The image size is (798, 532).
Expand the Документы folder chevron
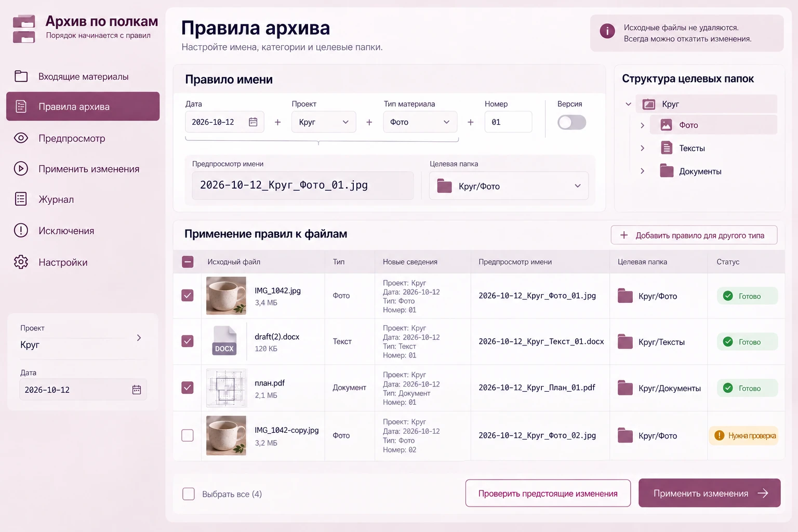pyautogui.click(x=643, y=171)
